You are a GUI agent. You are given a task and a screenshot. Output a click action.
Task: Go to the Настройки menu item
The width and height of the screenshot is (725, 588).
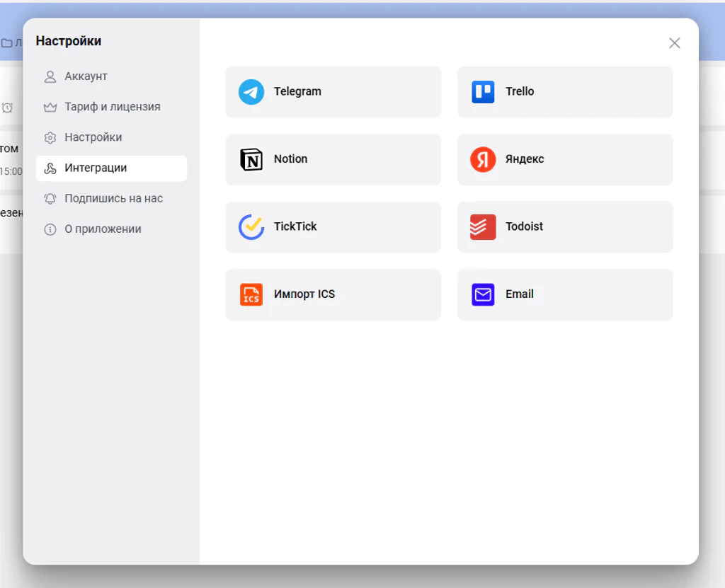[x=111, y=137]
